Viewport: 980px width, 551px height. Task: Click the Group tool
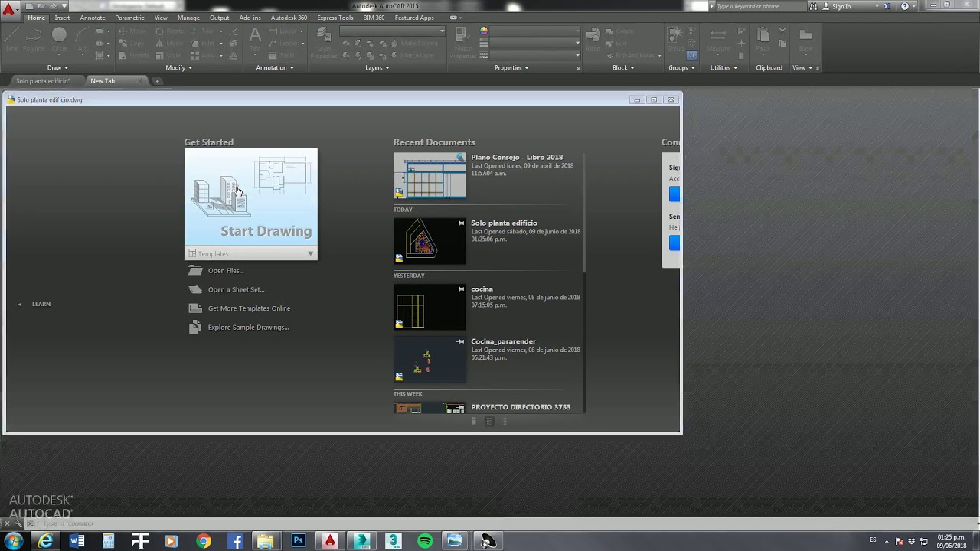[x=675, y=38]
